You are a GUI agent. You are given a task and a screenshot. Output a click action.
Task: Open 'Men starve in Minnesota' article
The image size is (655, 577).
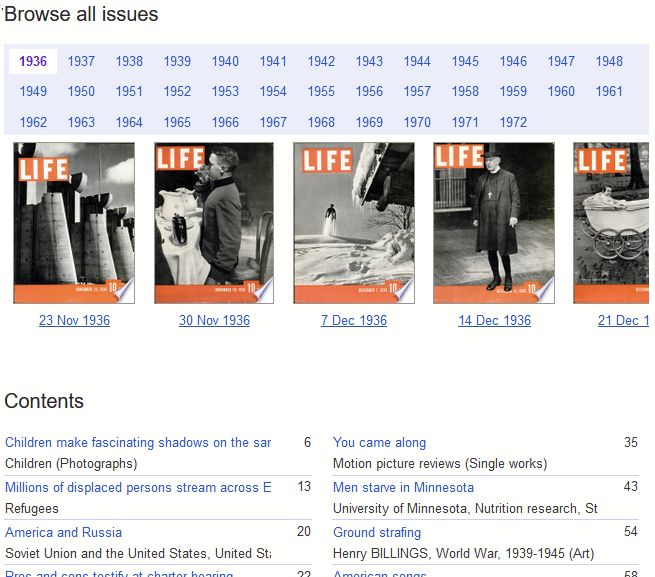(x=403, y=488)
